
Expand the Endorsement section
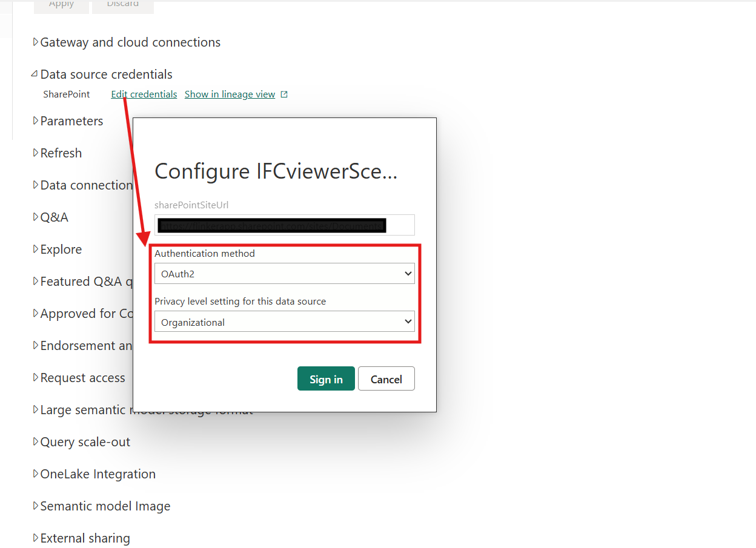coord(82,346)
